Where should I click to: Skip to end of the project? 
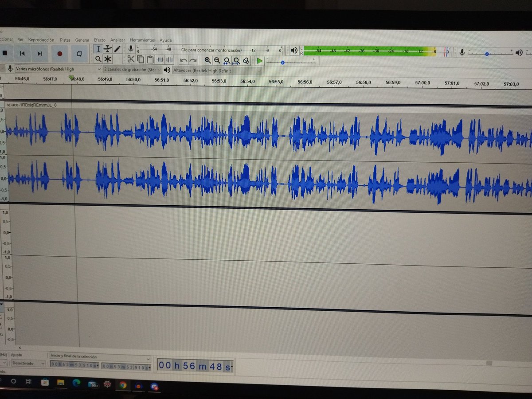(40, 54)
